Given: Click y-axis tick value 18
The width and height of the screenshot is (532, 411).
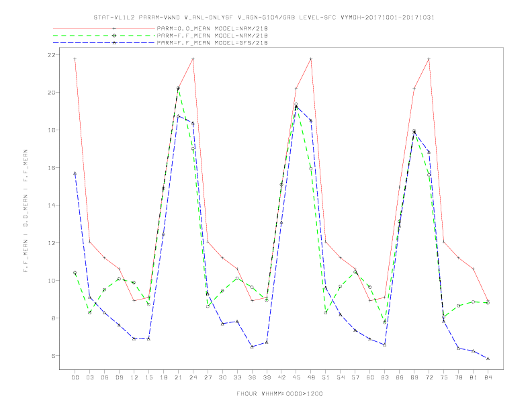Looking at the screenshot, I should click(52, 130).
